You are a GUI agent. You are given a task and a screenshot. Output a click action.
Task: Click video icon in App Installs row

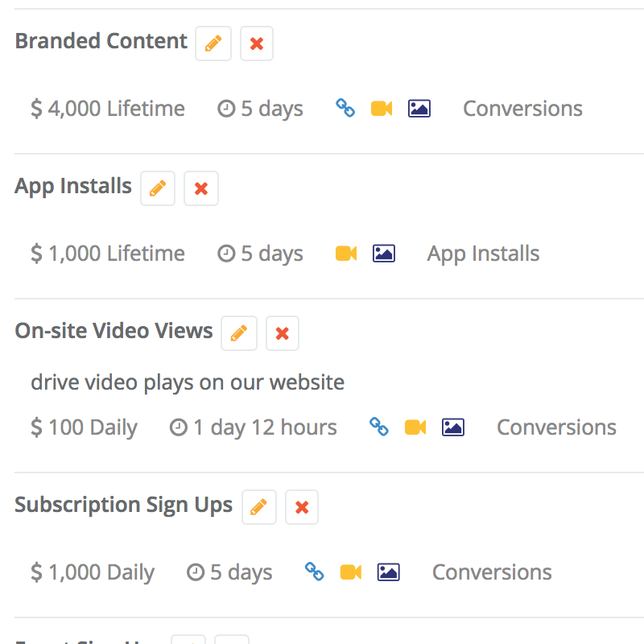[346, 254]
